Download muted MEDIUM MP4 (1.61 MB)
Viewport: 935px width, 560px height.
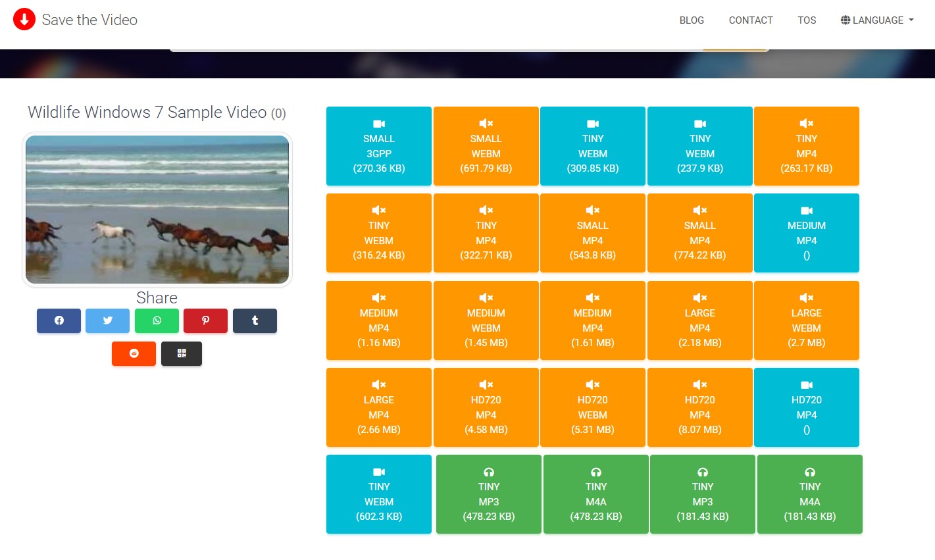pos(593,320)
